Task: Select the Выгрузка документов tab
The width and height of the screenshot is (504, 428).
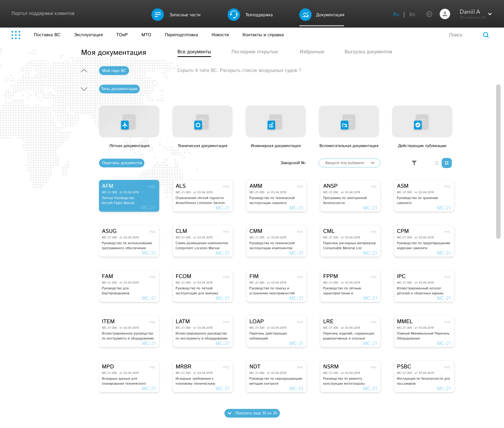Action: (368, 52)
